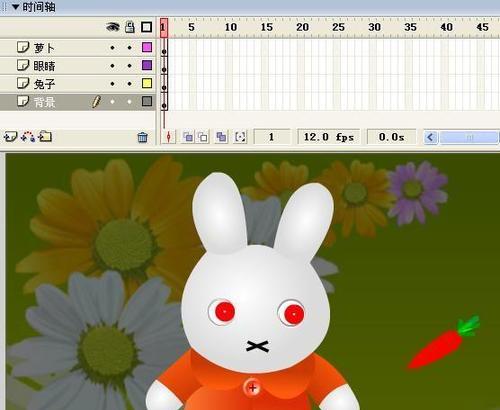Click the outline all layers header icon
The image size is (500, 410).
point(146,27)
